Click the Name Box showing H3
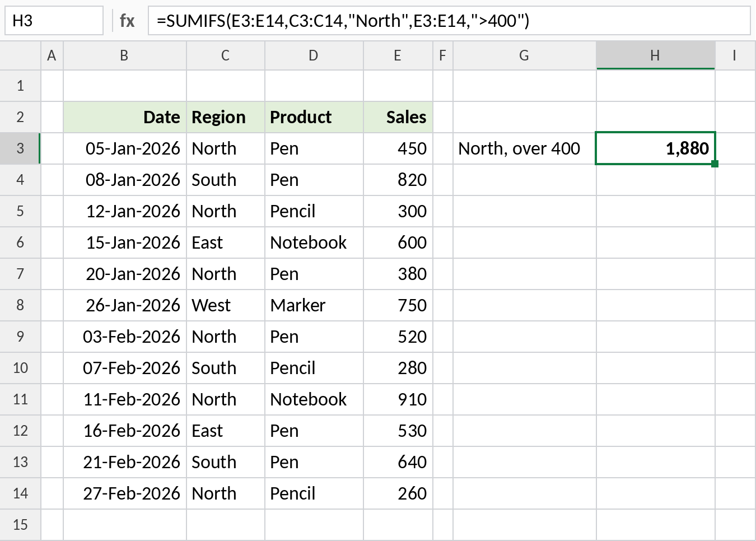This screenshot has height=541, width=756. pyautogui.click(x=54, y=21)
